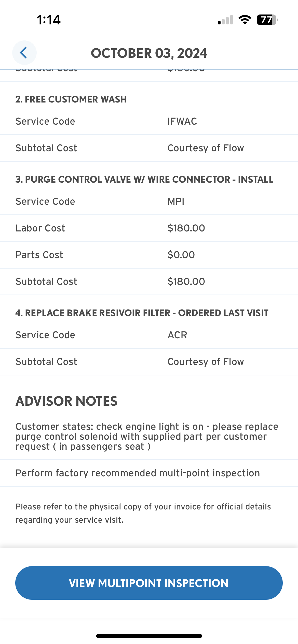
Task: Tap the battery level indicator
Action: pyautogui.click(x=267, y=20)
